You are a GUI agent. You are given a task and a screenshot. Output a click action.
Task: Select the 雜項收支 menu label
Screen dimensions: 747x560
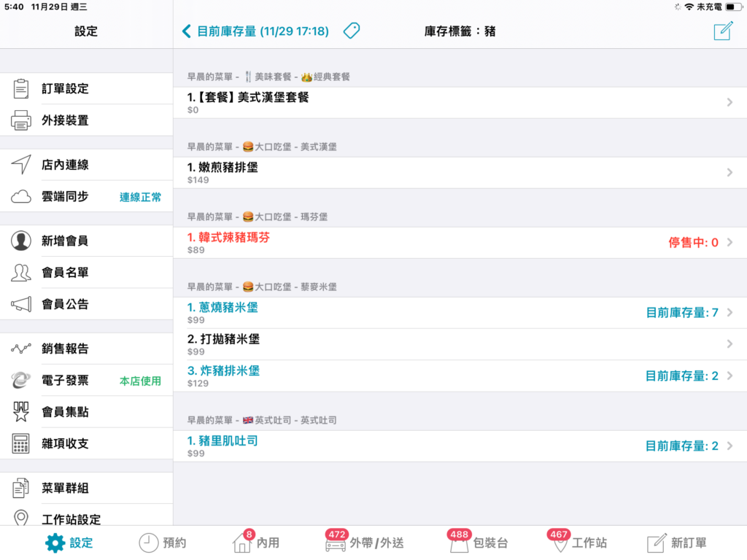point(65,443)
